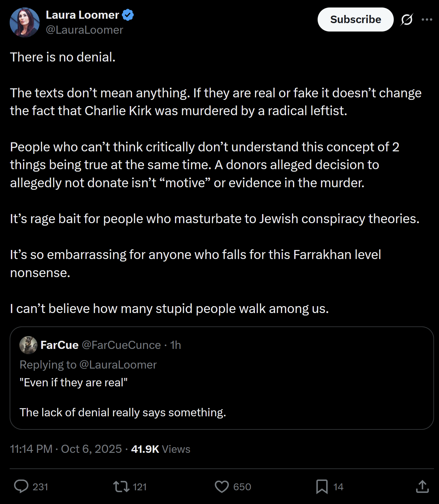The height and width of the screenshot is (504, 439).
Task: Click the 41.9K Views count
Action: point(161,449)
